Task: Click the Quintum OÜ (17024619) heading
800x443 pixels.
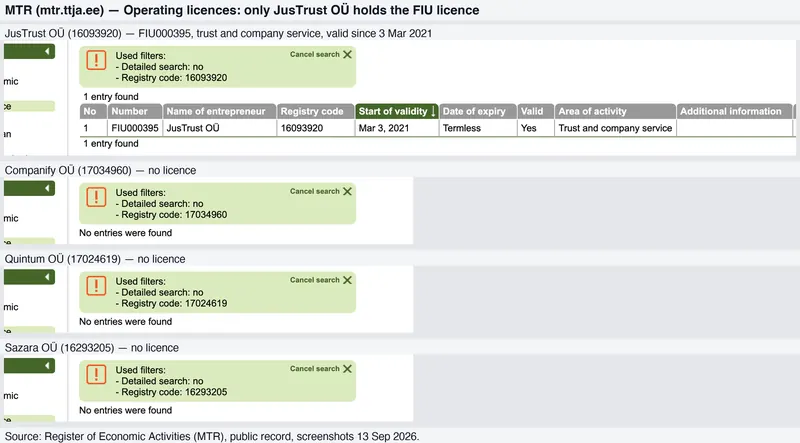Action: tap(95, 259)
